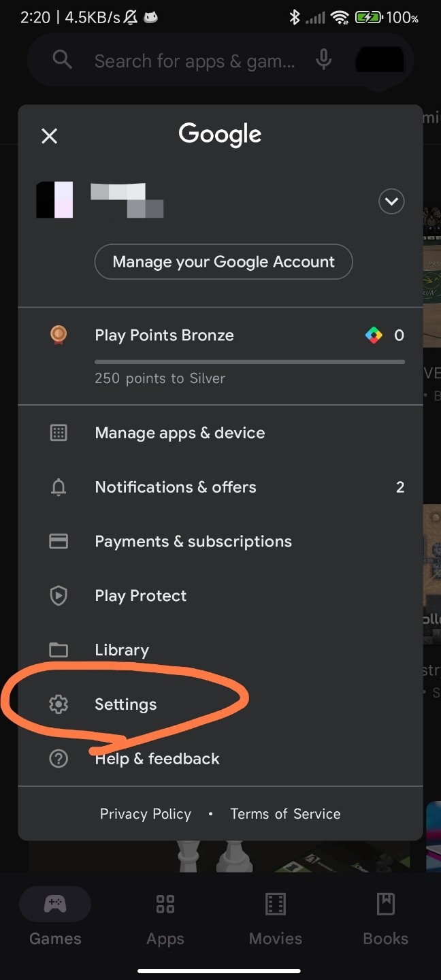
Task: Switch to the Movies tab
Action: 276,919
